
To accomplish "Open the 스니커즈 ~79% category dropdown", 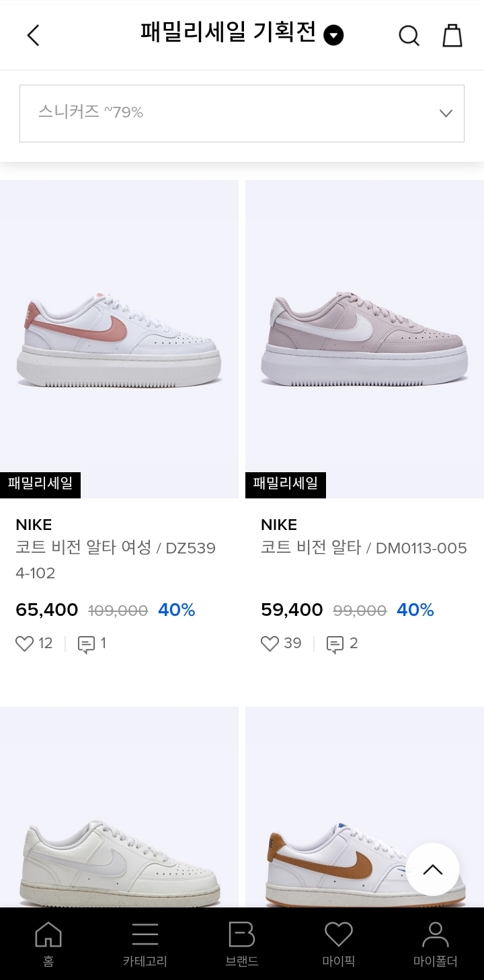I will pyautogui.click(x=241, y=113).
